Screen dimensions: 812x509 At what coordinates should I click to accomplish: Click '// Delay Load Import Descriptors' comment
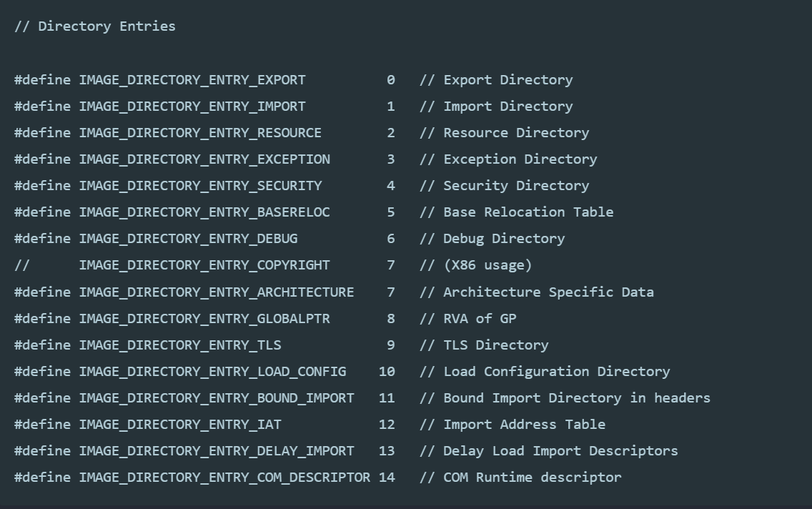point(549,450)
